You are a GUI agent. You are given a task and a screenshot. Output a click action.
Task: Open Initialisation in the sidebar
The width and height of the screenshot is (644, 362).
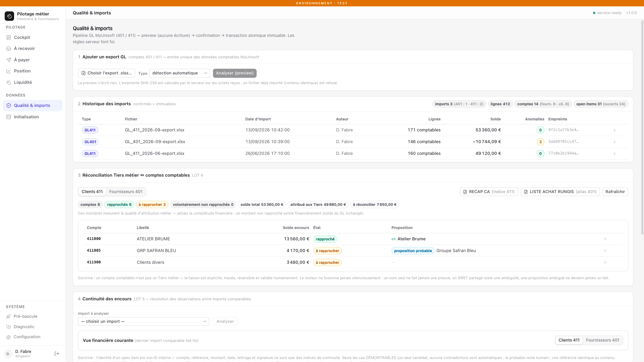coord(33,117)
